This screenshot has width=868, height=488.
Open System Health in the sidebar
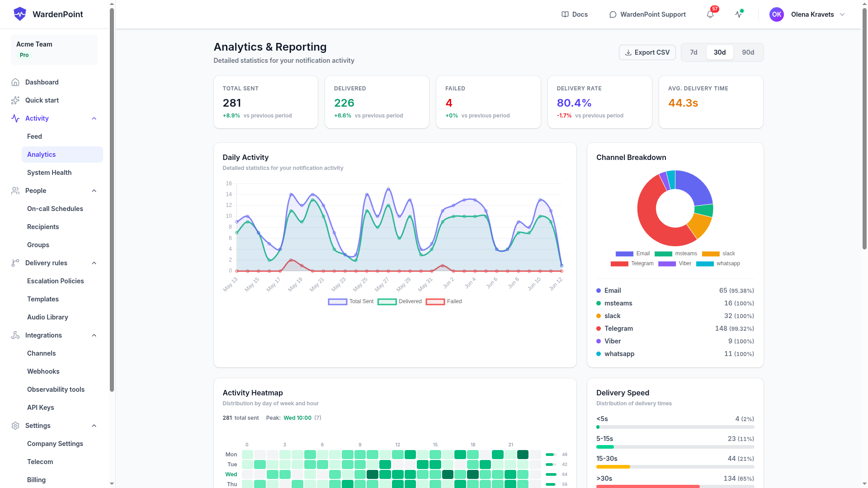coord(62,173)
